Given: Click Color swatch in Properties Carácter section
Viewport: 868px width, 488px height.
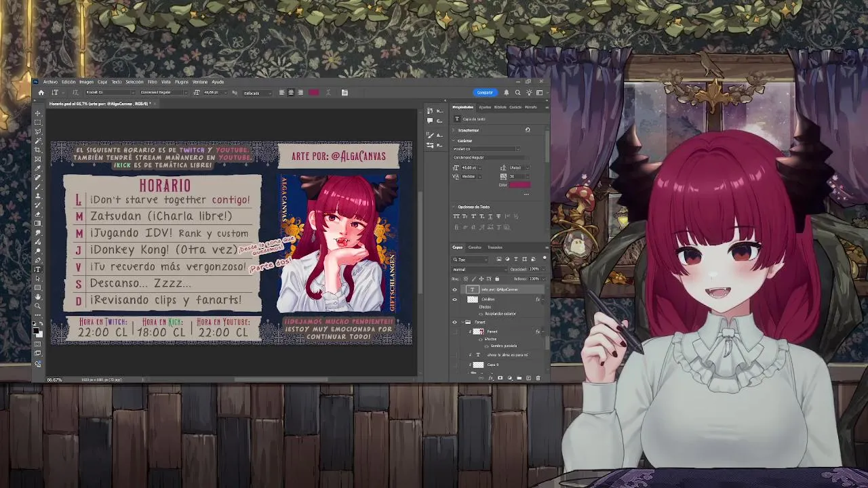Looking at the screenshot, I should click(x=519, y=184).
